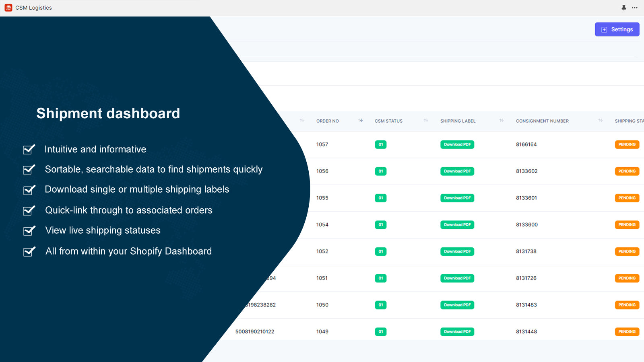Click the CSM Logistics title text
This screenshot has width=644, height=362.
click(x=34, y=8)
